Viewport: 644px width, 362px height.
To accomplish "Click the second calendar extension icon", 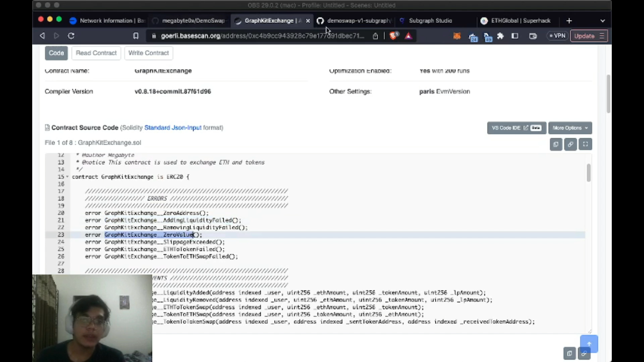I will point(488,37).
